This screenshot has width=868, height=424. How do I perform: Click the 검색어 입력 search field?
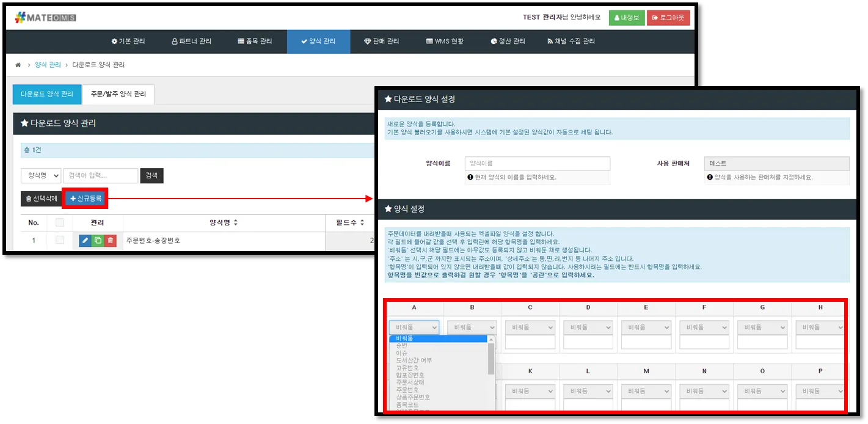tap(101, 175)
